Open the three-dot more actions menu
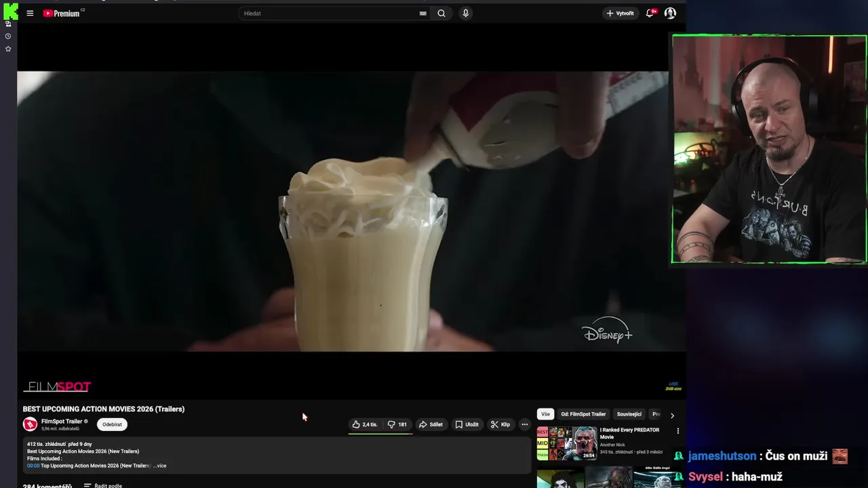 coord(524,424)
